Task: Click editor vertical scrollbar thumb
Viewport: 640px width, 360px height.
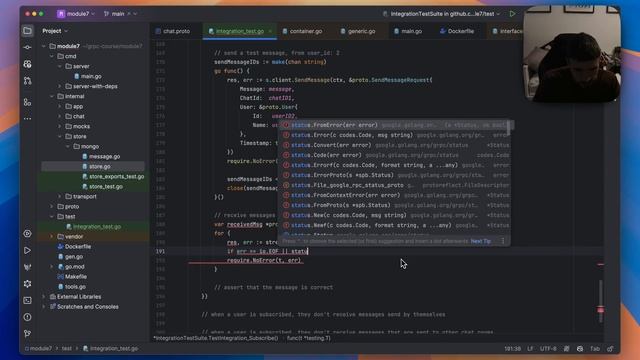Action: pos(600,300)
